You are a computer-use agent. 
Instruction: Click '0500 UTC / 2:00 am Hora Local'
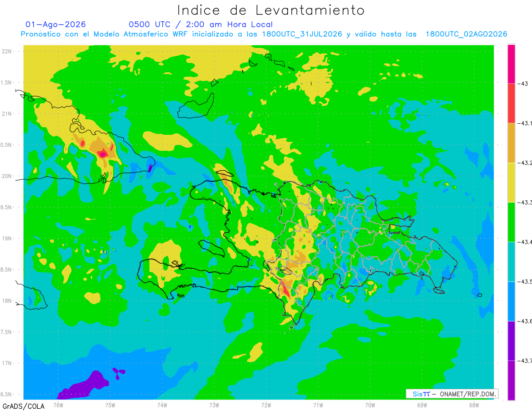200,24
